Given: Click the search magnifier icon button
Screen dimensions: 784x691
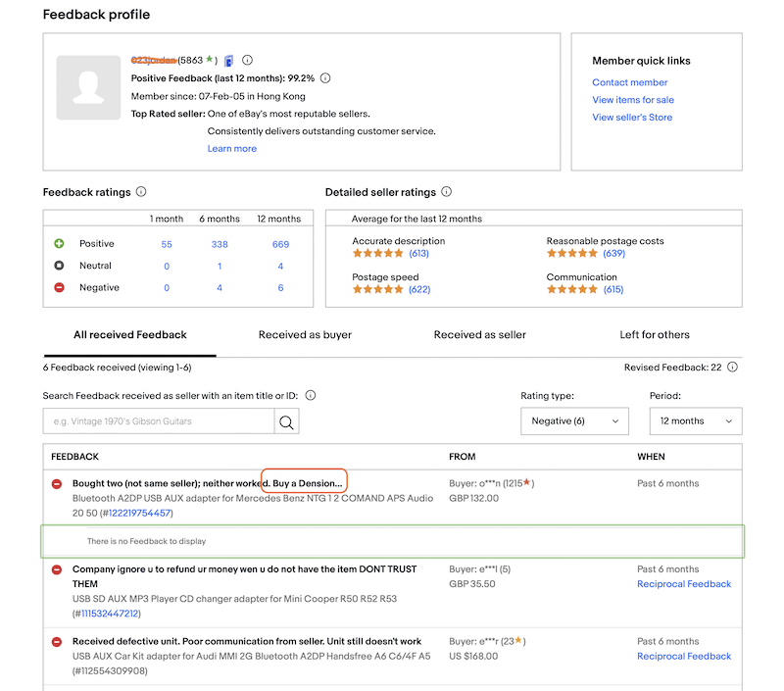Looking at the screenshot, I should pos(286,421).
